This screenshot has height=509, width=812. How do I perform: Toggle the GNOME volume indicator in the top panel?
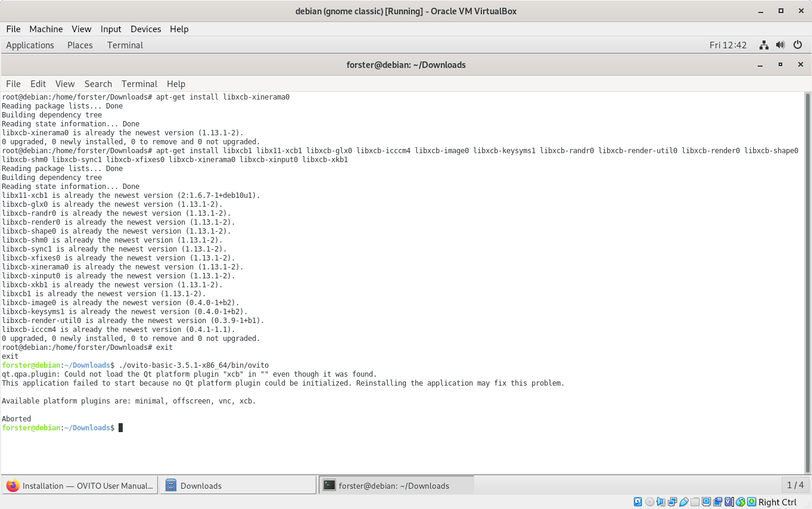780,45
